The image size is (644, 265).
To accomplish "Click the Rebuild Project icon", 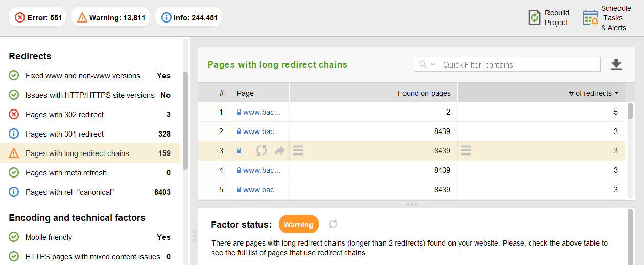I will tap(534, 18).
